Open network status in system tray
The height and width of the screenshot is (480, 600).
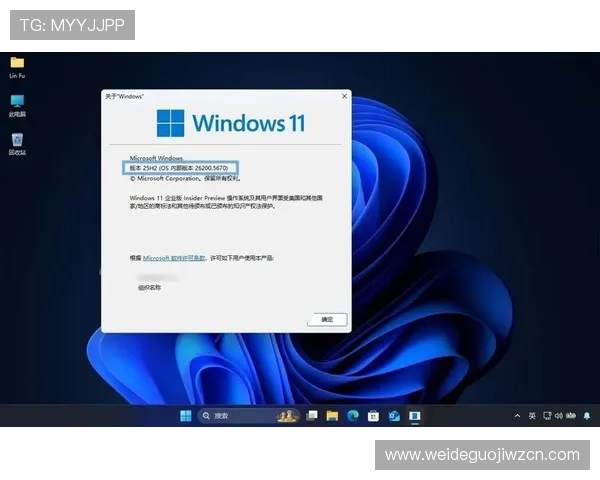(x=547, y=416)
